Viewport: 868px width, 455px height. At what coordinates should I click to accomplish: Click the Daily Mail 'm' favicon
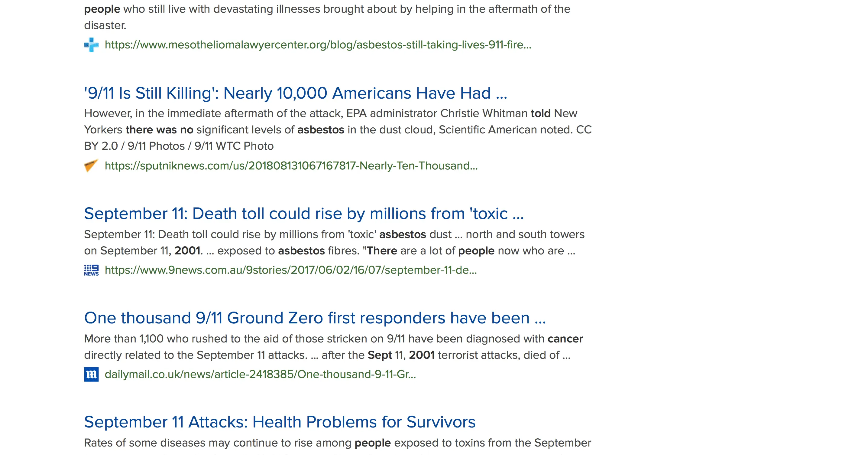[x=91, y=375]
